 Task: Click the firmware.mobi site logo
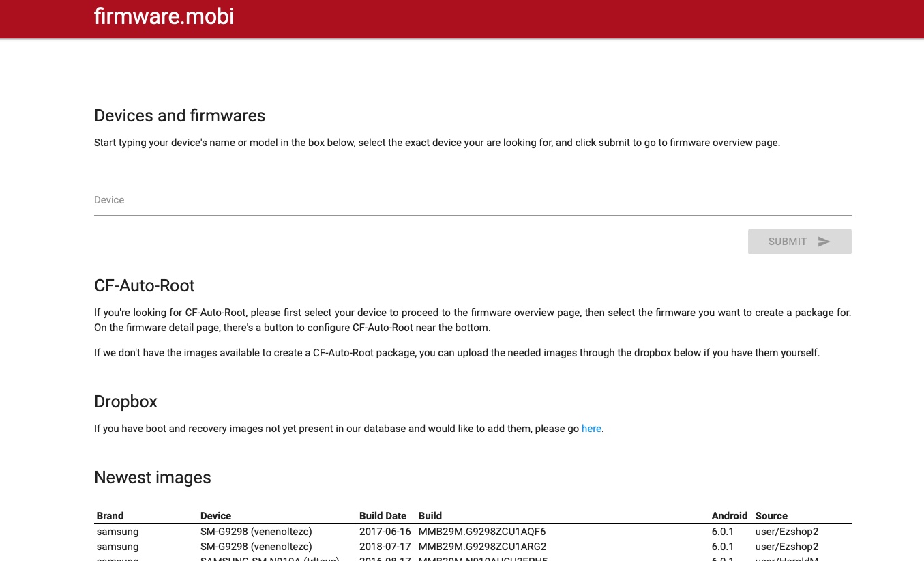click(164, 16)
